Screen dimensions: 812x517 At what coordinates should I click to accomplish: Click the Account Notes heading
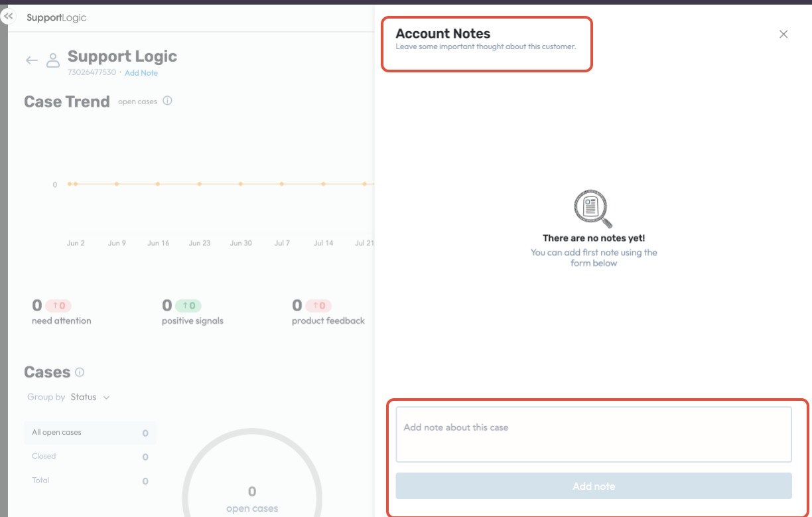(443, 34)
